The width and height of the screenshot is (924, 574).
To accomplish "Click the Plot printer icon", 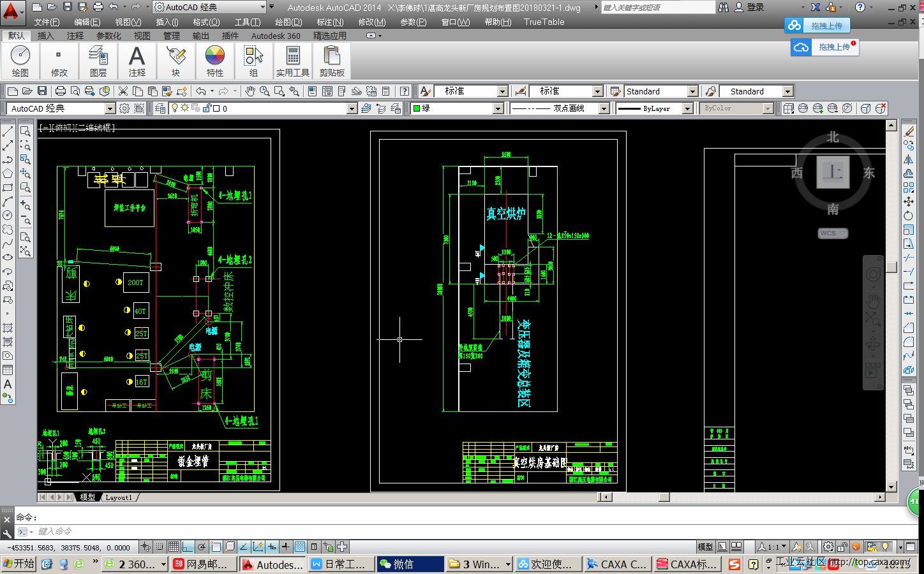I will pyautogui.click(x=61, y=91).
